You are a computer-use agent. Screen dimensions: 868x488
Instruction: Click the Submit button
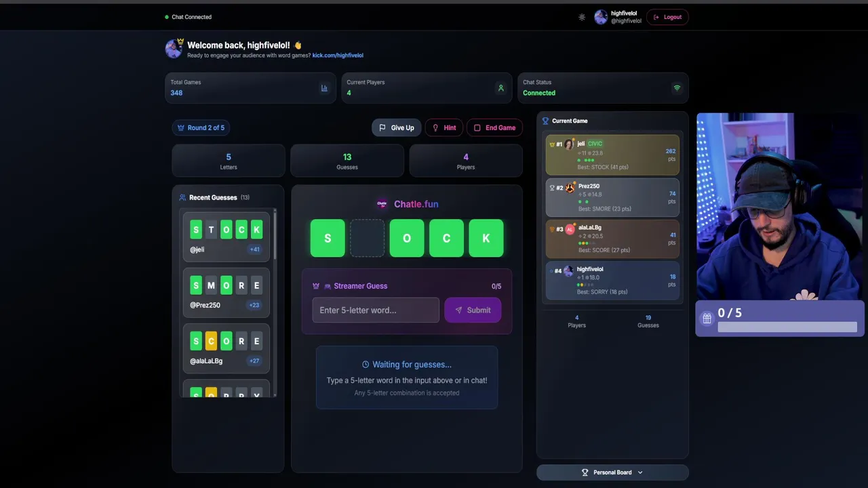click(473, 310)
